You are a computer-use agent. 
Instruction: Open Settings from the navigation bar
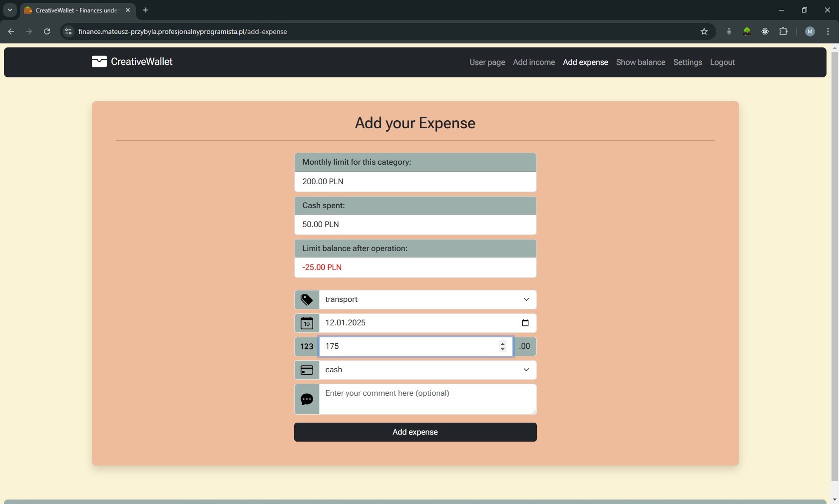click(x=687, y=62)
